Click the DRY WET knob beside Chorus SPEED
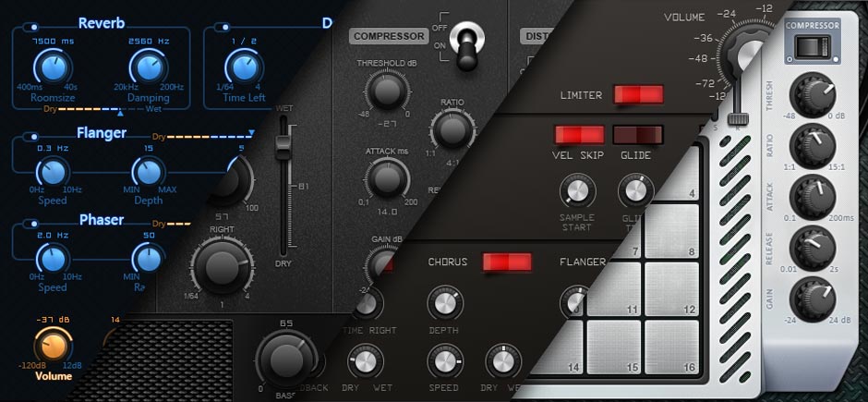 (502, 361)
